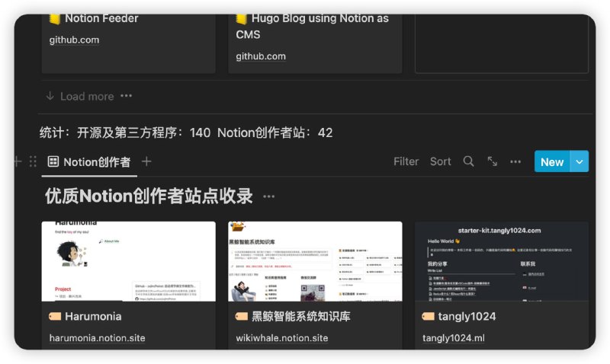This screenshot has height=364, width=610.
Task: Click the gallery grid icon on the Notion创作者 tab
Action: pos(53,161)
